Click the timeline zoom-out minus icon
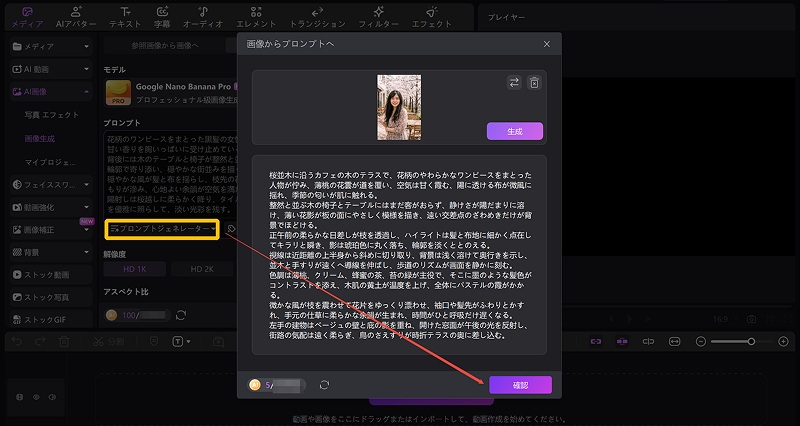The image size is (800, 426). (x=699, y=342)
